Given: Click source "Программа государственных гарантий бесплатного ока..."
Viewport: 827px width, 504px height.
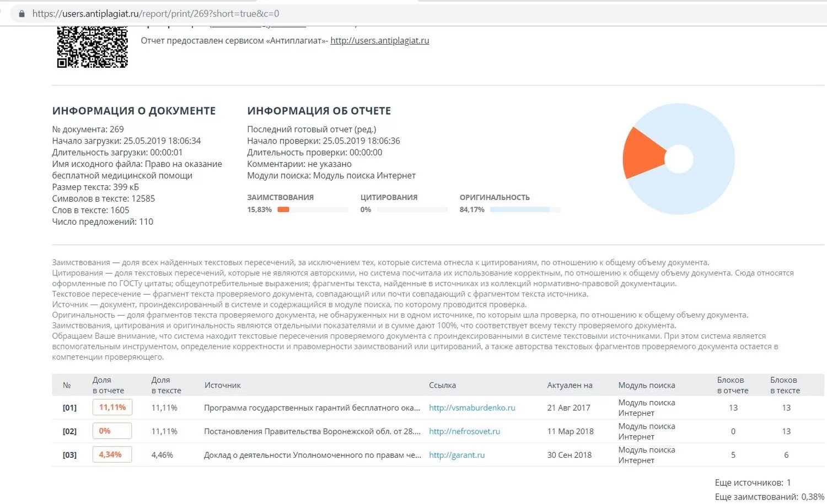Looking at the screenshot, I should [312, 408].
